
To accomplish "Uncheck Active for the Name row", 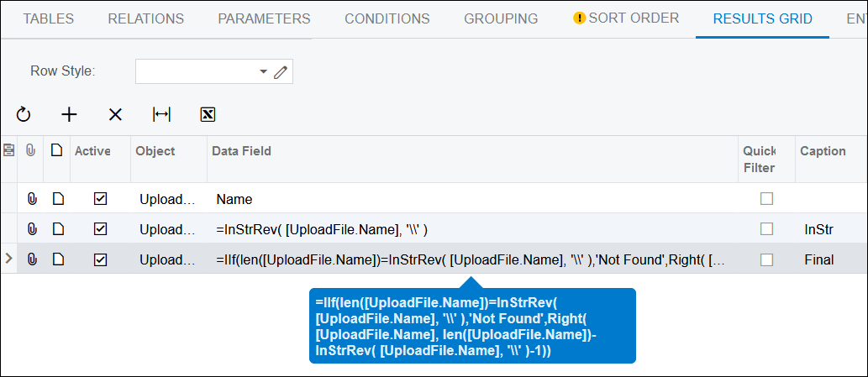I will [x=100, y=199].
